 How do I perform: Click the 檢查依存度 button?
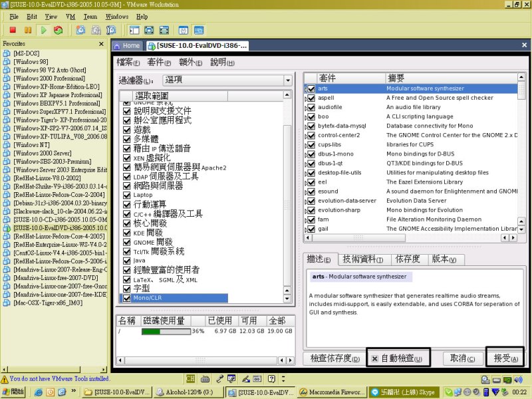click(335, 358)
